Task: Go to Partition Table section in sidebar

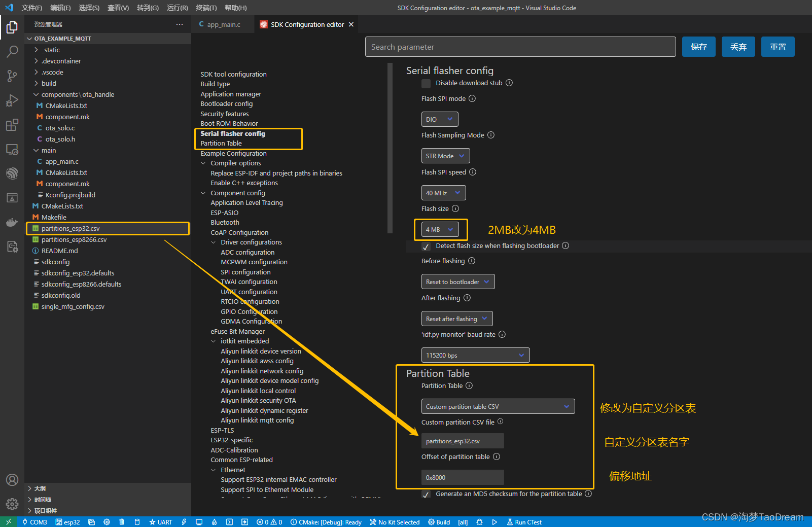Action: tap(221, 144)
